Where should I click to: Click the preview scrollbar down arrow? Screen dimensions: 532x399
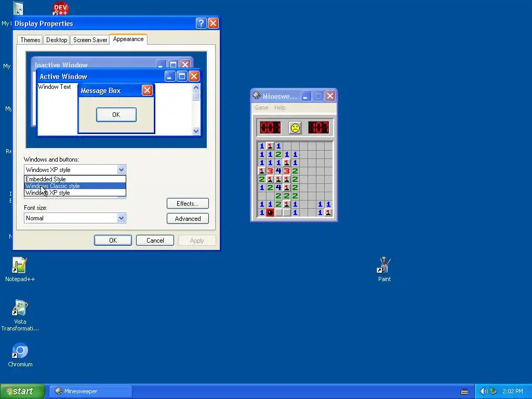[196, 131]
